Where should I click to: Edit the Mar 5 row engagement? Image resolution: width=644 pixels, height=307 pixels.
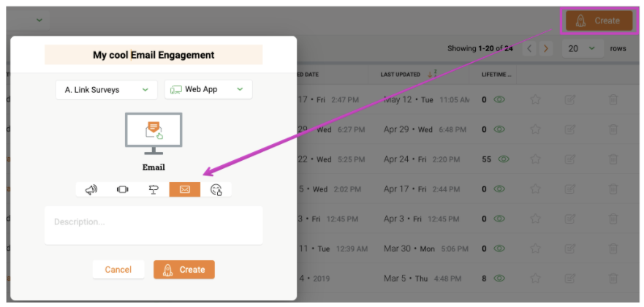(569, 278)
